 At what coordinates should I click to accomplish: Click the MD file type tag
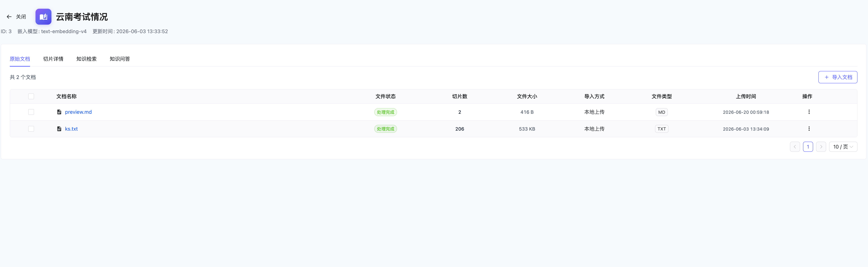[662, 112]
